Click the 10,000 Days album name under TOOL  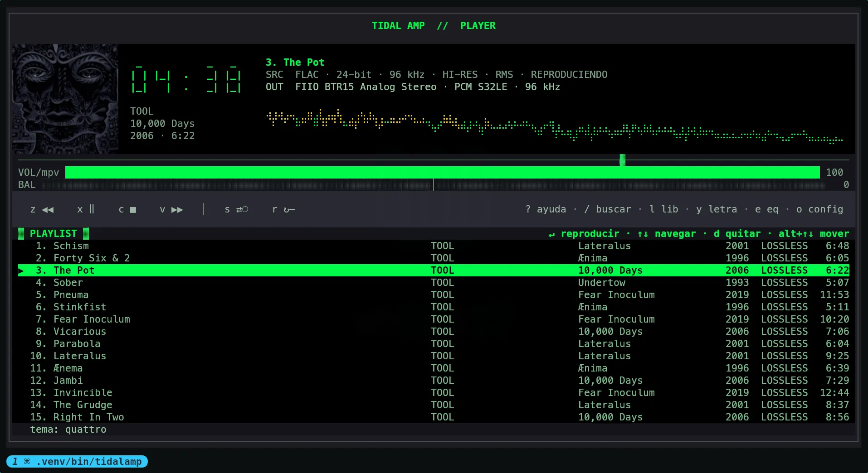point(162,124)
